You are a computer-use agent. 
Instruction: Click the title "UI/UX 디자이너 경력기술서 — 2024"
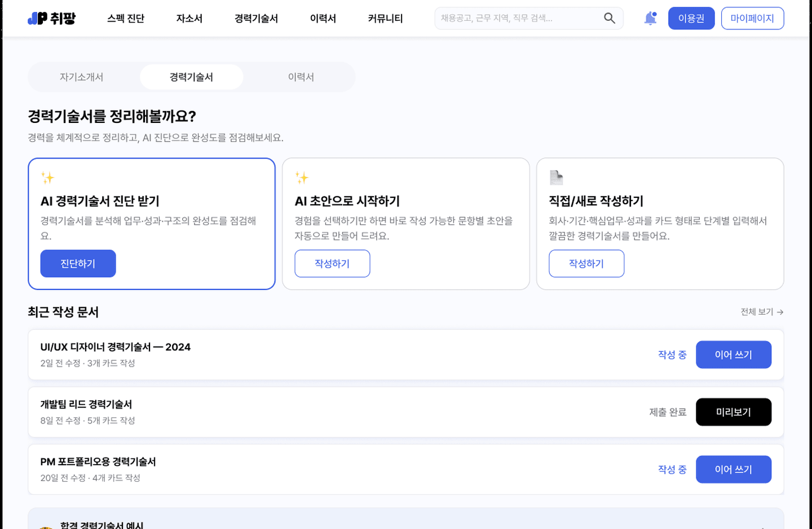(x=116, y=347)
